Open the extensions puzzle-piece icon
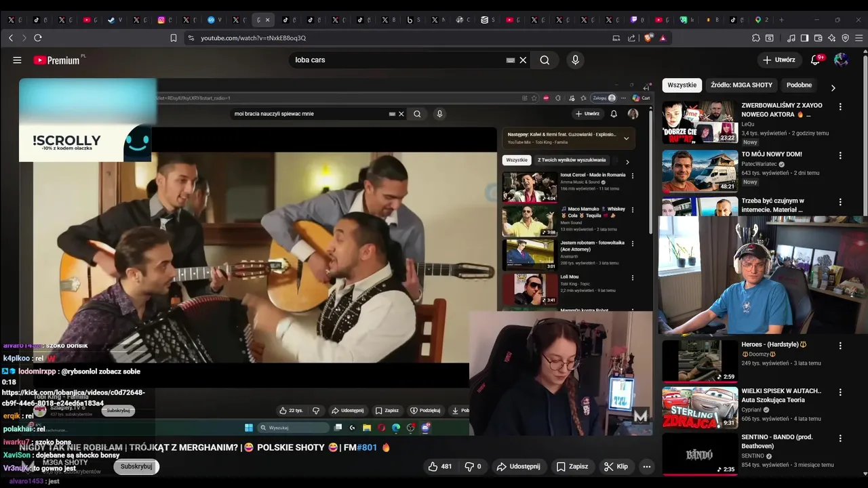 [x=756, y=38]
